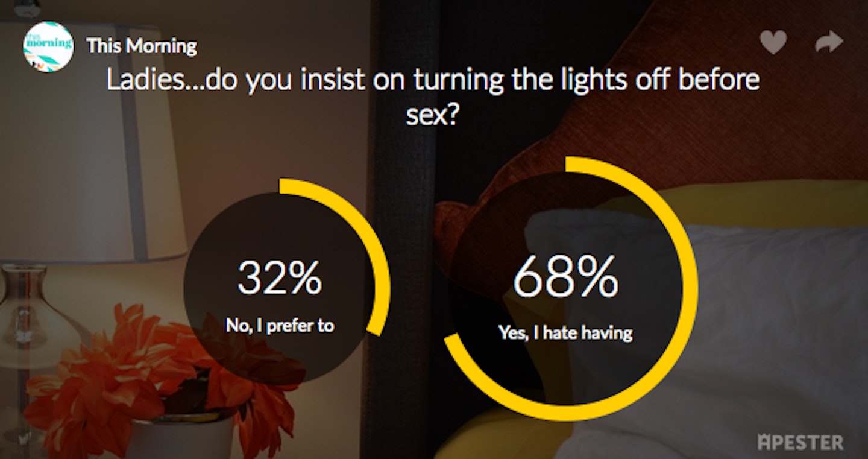868x459 pixels.
Task: Click the 68% result number
Action: click(565, 277)
